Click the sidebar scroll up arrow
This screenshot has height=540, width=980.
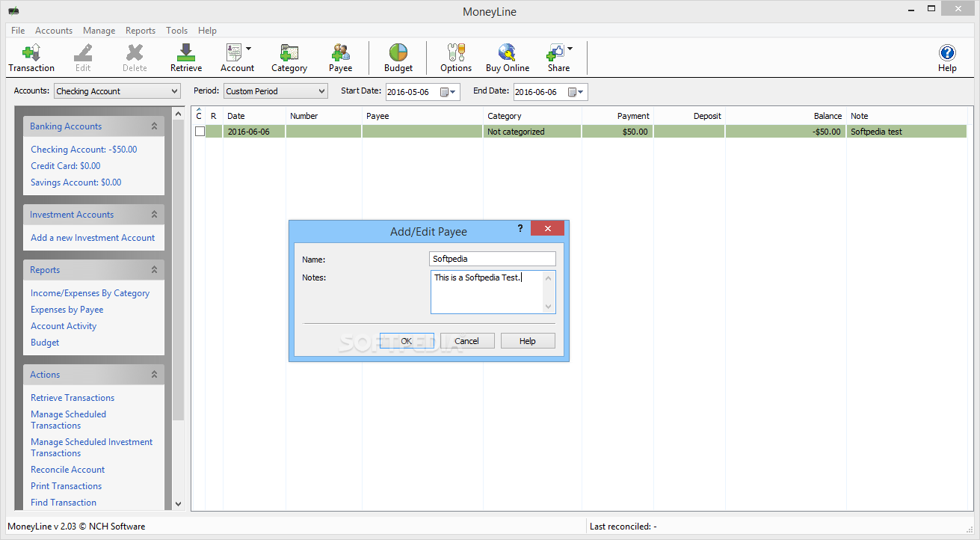[x=178, y=114]
